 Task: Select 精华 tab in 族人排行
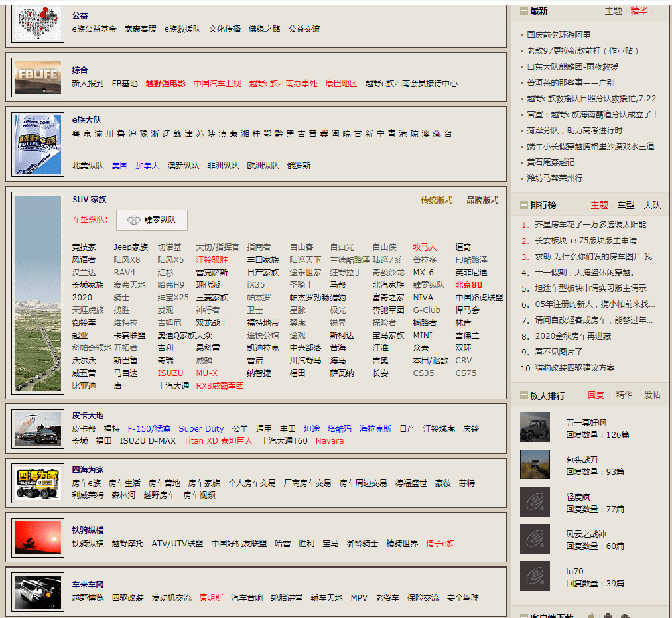[x=624, y=395]
